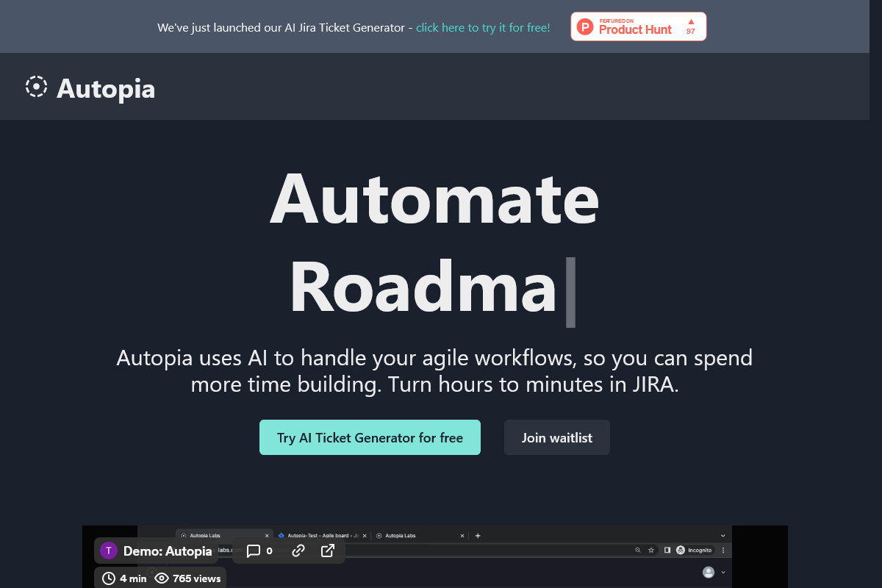The width and height of the screenshot is (882, 588).
Task: Click the copy link icon on the video overlay
Action: 297,551
